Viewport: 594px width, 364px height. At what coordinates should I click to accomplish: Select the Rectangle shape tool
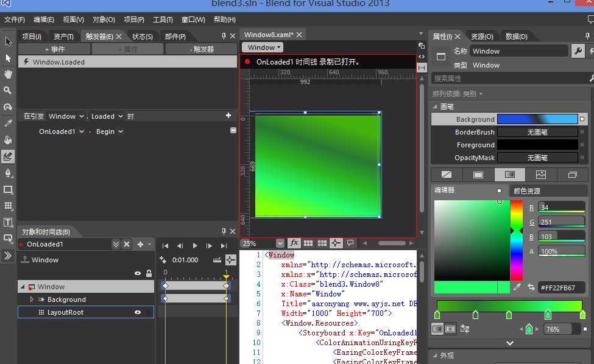8,189
